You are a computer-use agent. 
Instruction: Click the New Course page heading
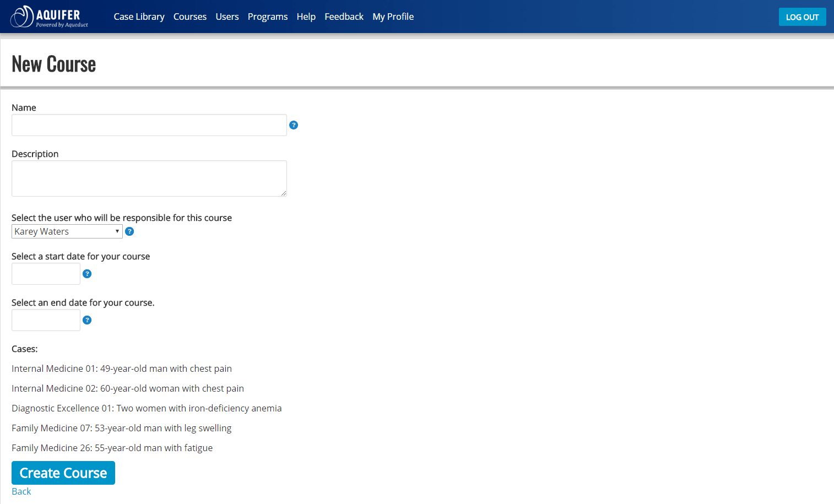[54, 64]
